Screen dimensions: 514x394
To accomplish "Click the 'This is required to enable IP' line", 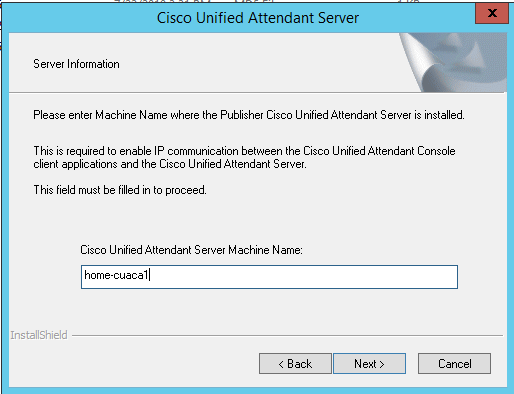I will (244, 151).
